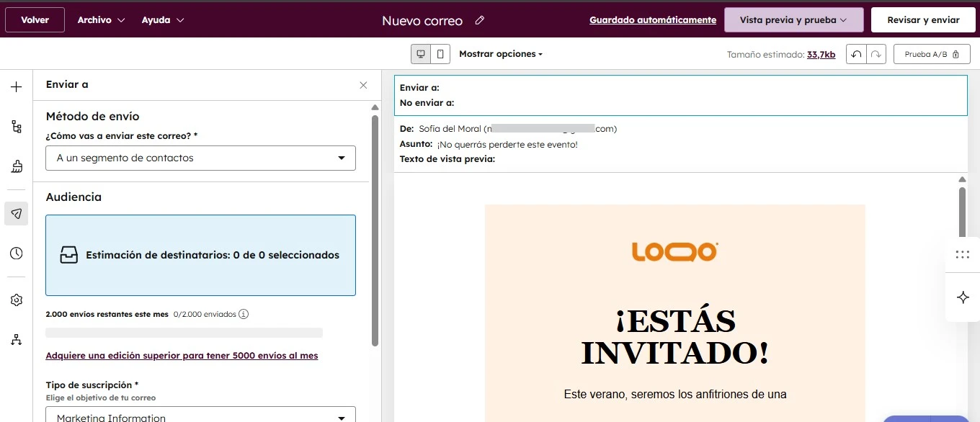
Task: Open the Marketing Information subscription dropdown
Action: (x=200, y=416)
